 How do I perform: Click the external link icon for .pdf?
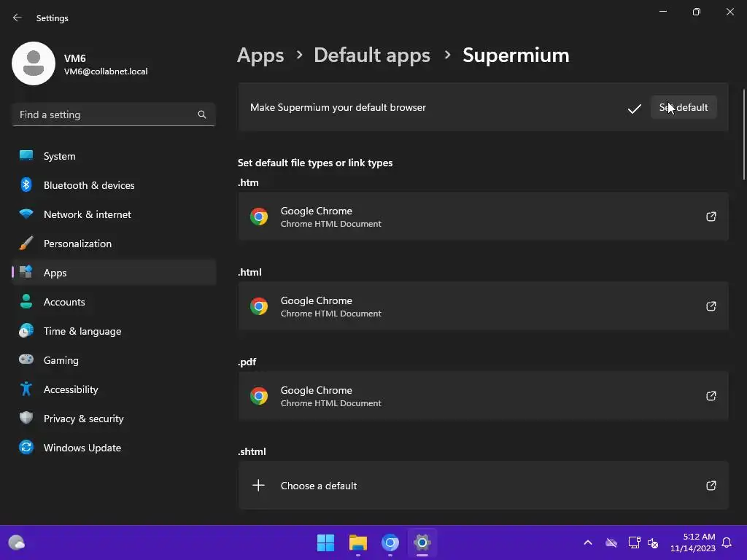(711, 396)
